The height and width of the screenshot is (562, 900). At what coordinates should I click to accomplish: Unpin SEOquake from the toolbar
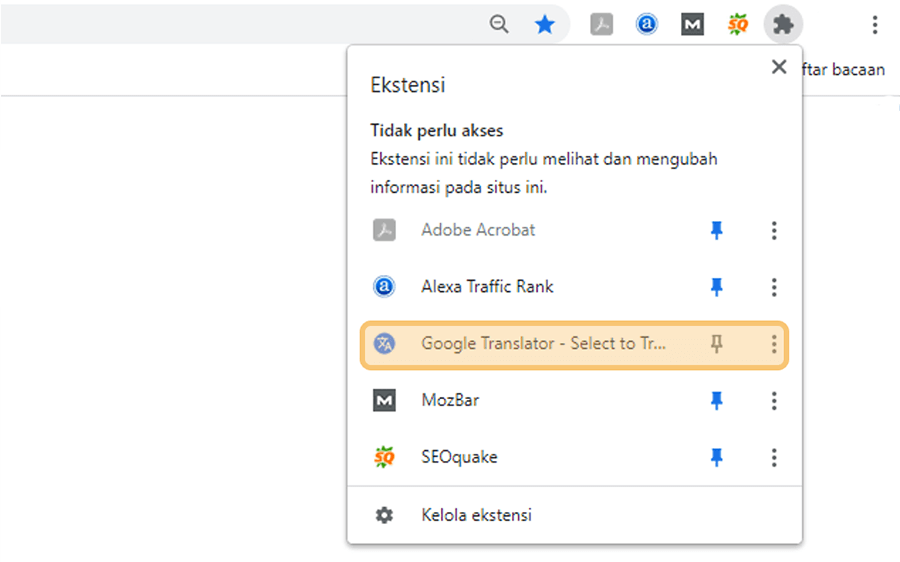pyautogui.click(x=716, y=457)
